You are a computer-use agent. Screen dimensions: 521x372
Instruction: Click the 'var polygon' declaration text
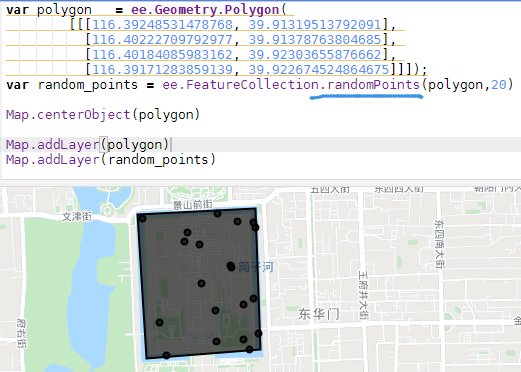pyautogui.click(x=49, y=10)
